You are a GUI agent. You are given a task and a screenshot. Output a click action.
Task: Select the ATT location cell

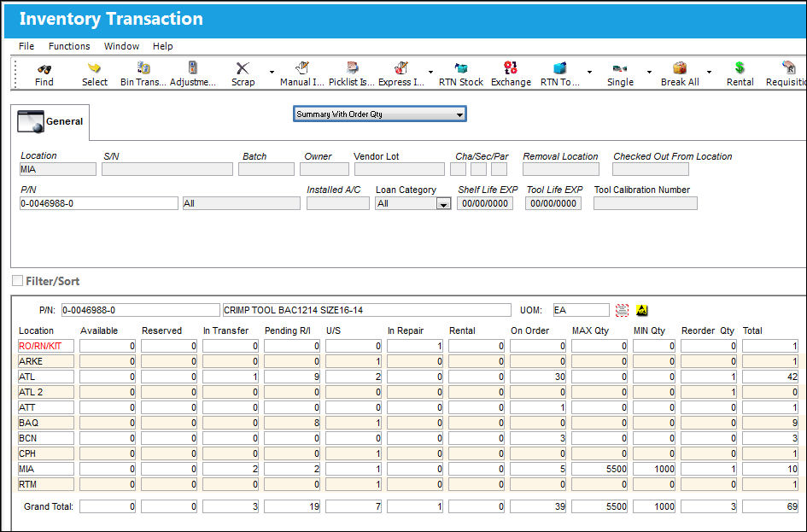46,408
